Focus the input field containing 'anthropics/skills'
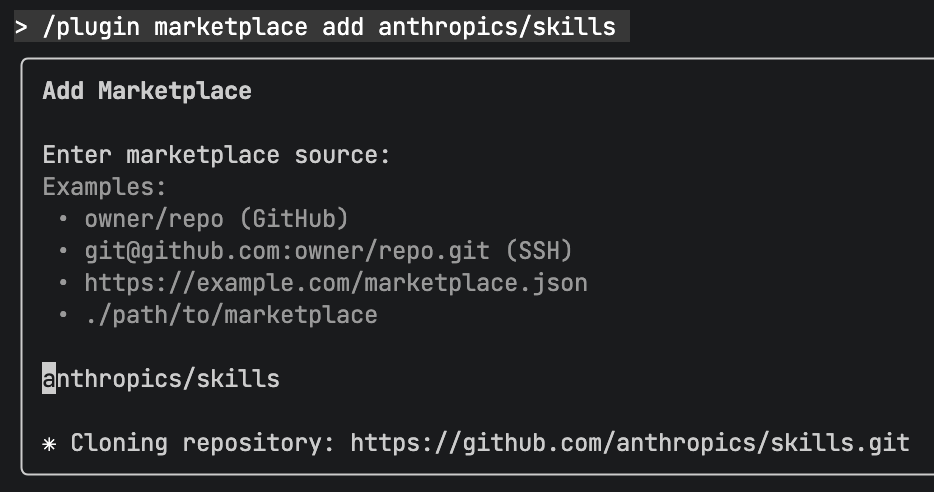Screen dimensions: 934x492 click(161, 379)
